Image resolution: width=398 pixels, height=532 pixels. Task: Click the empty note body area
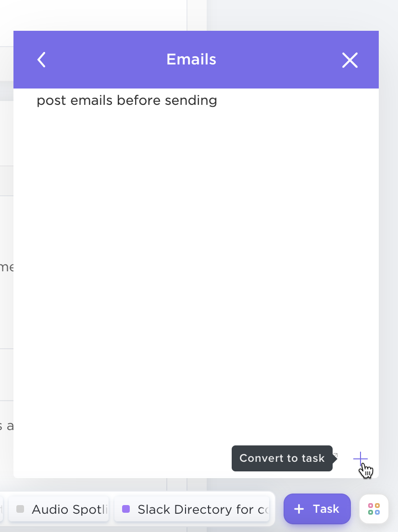pyautogui.click(x=196, y=271)
